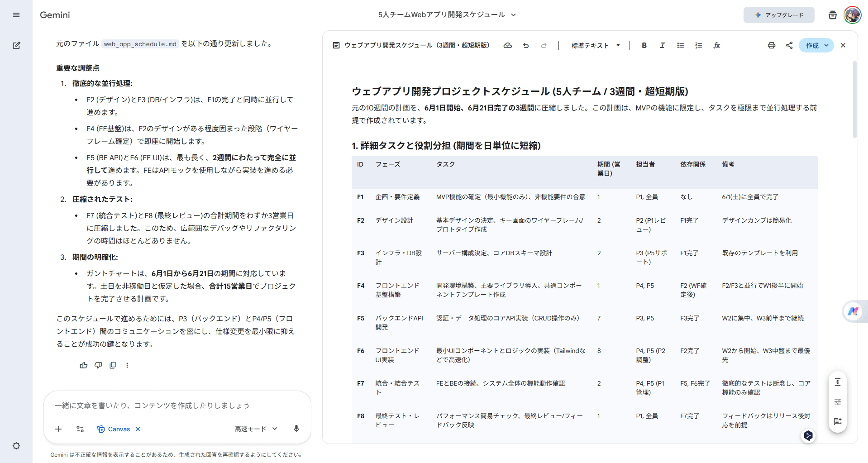Open the main sidebar menu
The image size is (868, 463).
click(16, 15)
